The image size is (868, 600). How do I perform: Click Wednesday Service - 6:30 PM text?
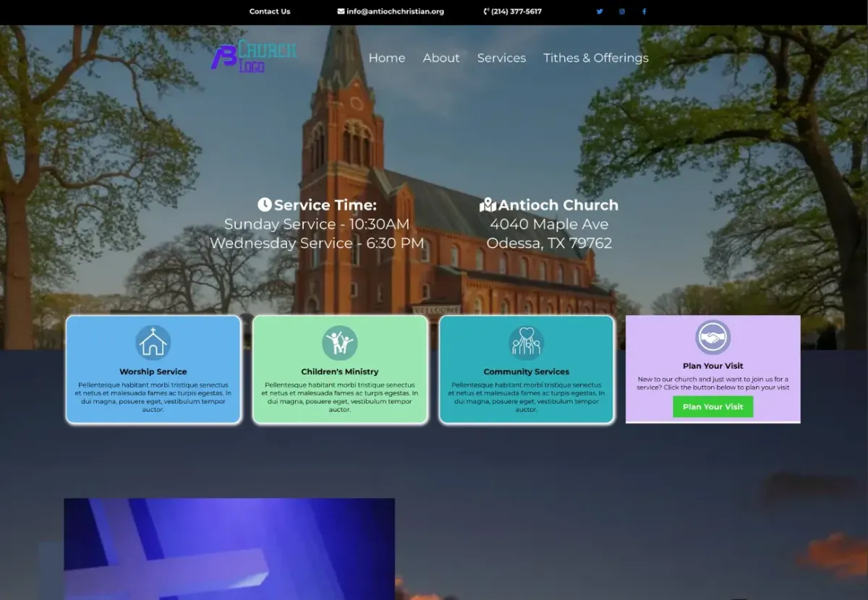(317, 243)
